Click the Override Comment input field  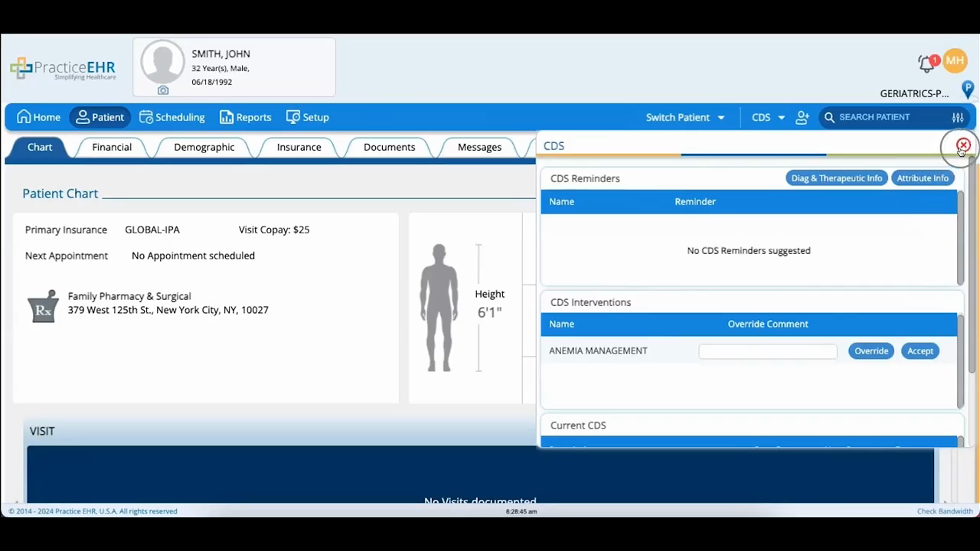tap(768, 351)
